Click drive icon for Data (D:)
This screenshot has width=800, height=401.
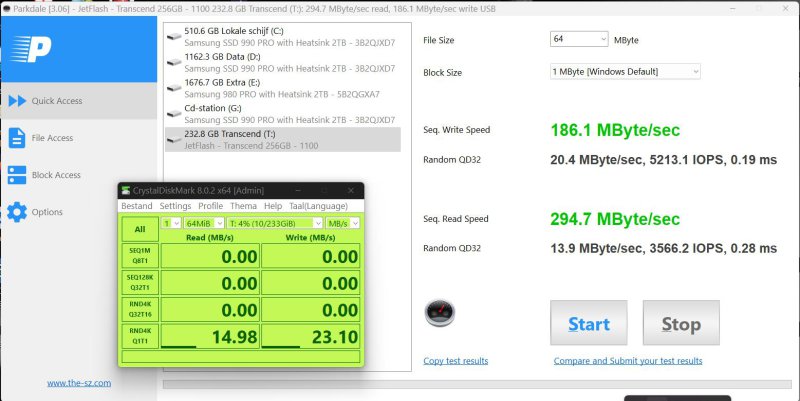click(x=174, y=62)
